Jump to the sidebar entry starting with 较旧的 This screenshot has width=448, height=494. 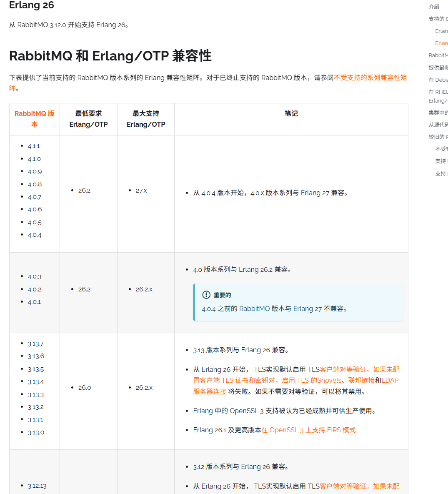(438, 137)
